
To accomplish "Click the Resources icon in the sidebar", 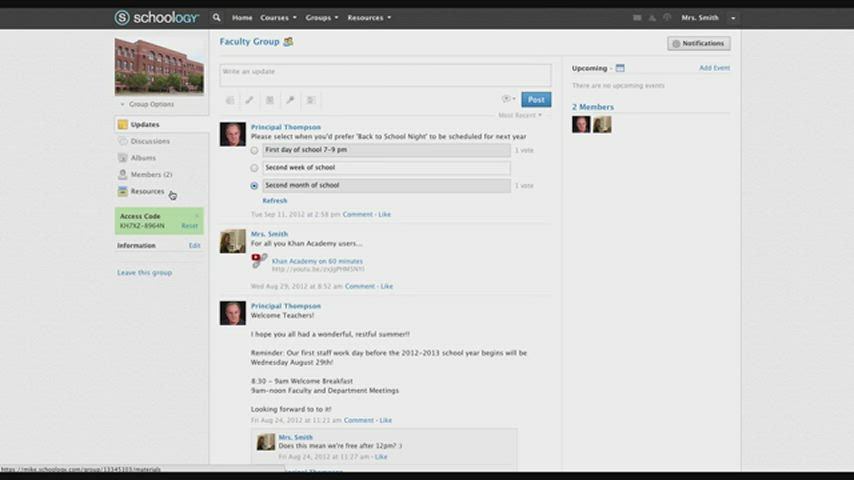I will click(122, 191).
